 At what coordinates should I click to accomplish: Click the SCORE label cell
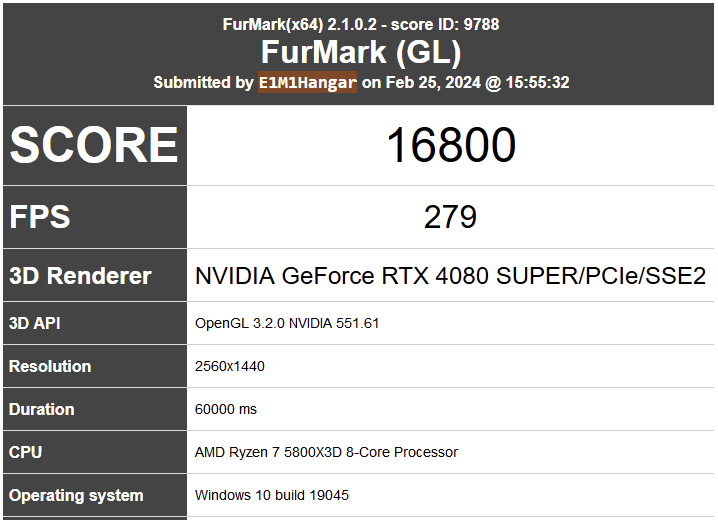(95, 146)
